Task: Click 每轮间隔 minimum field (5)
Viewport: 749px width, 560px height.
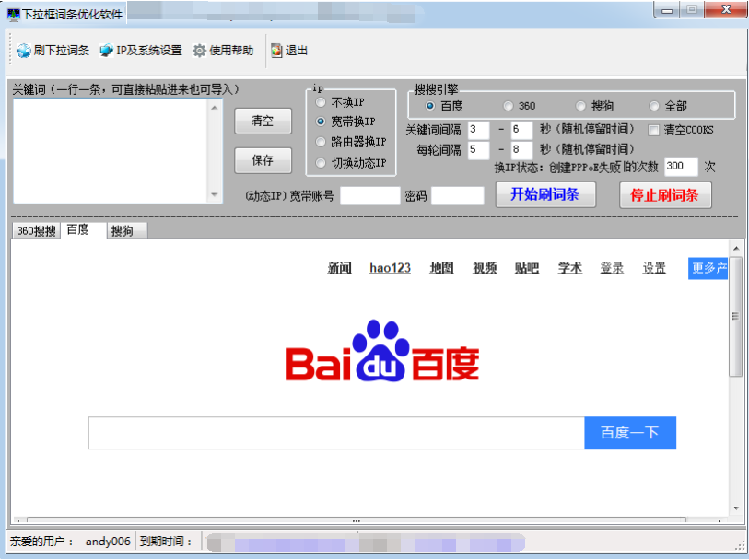Action: pos(478,150)
